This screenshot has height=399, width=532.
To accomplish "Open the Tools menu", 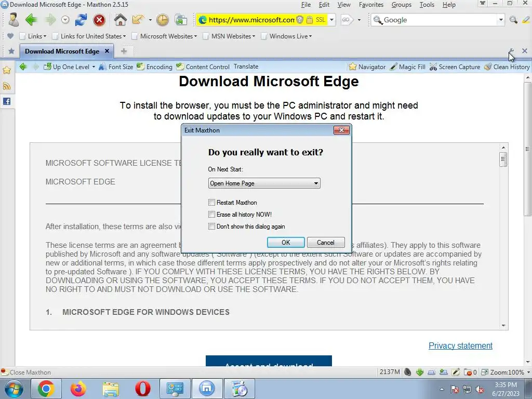I will (427, 5).
